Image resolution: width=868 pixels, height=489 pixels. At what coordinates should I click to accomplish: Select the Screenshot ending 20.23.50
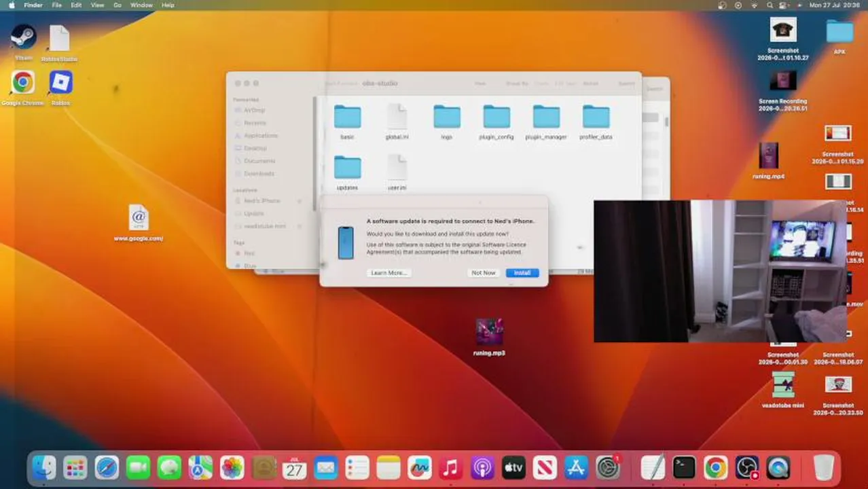(838, 395)
